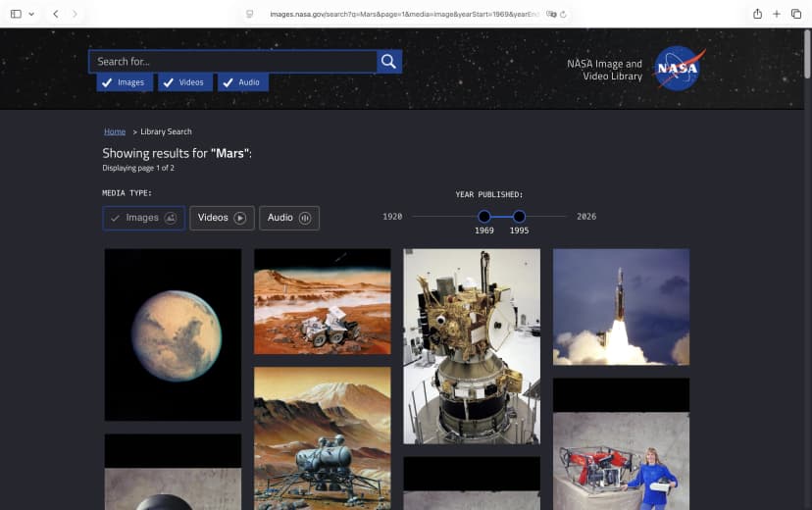The width and height of the screenshot is (812, 510).
Task: Open the Share icon in Safari toolbar
Action: pos(757,14)
